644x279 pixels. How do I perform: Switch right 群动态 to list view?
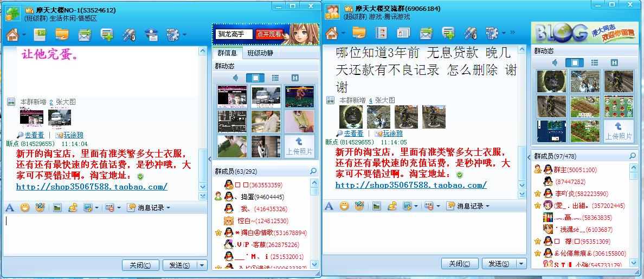point(594,62)
